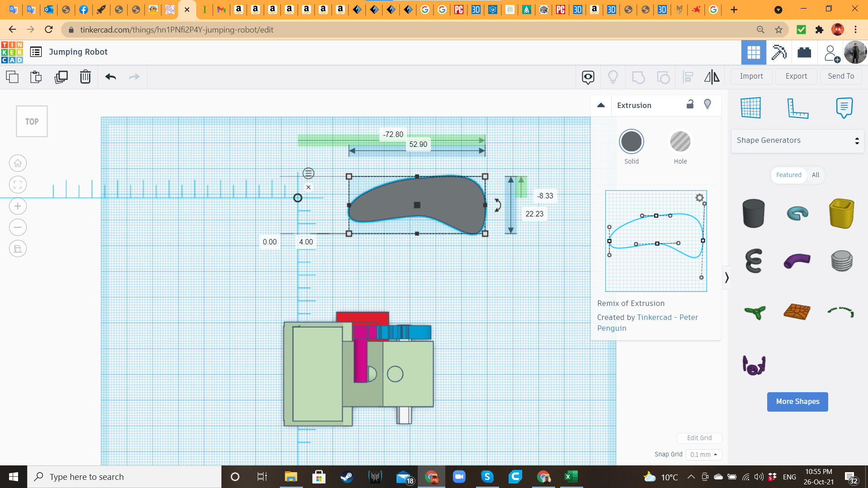Switch to the All shapes tab

pos(815,175)
